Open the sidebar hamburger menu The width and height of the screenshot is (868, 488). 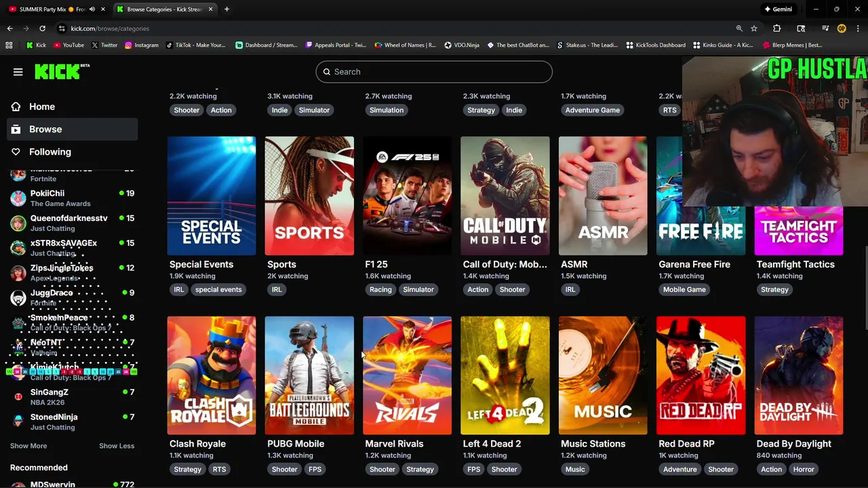click(x=18, y=72)
